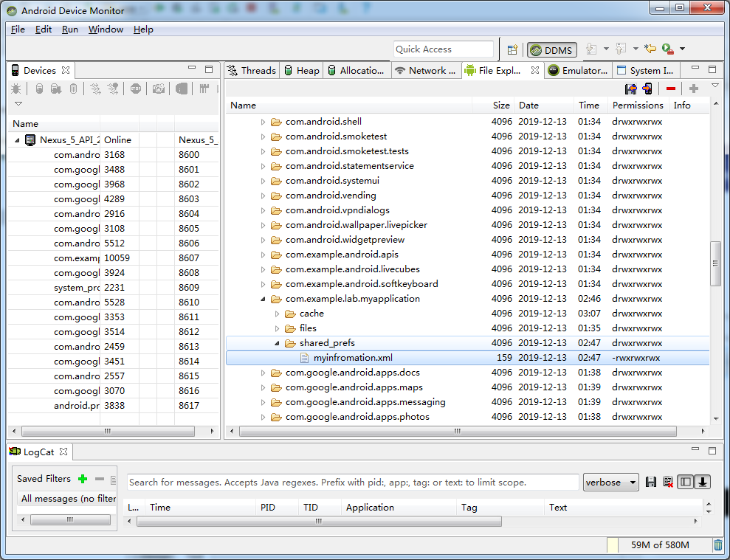This screenshot has height=560, width=730.
Task: Open the Run menu
Action: pos(70,30)
